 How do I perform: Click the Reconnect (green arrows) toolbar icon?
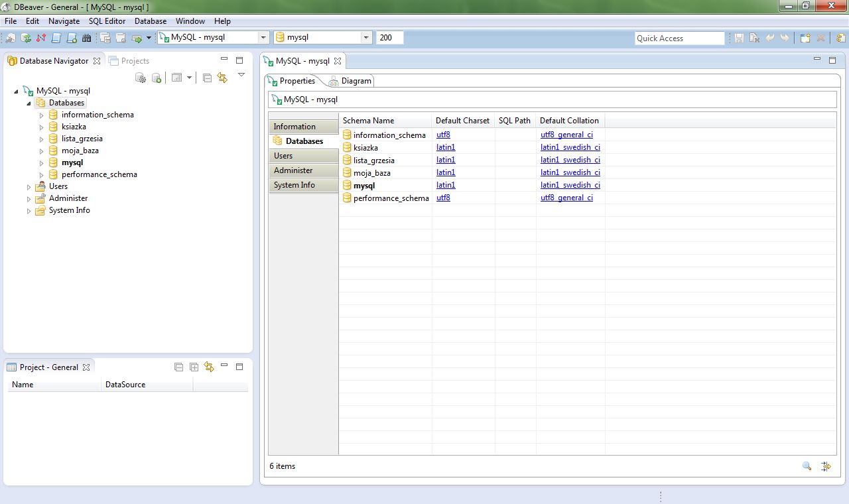click(26, 38)
